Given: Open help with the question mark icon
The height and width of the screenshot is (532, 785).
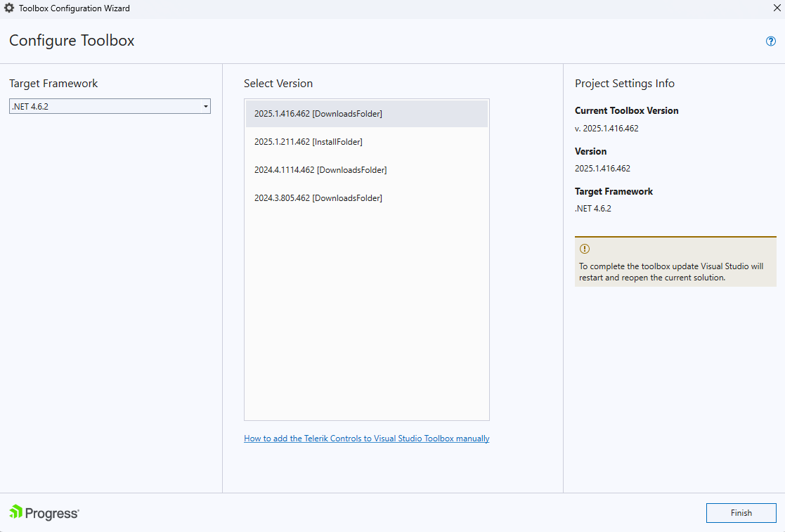Looking at the screenshot, I should (770, 41).
